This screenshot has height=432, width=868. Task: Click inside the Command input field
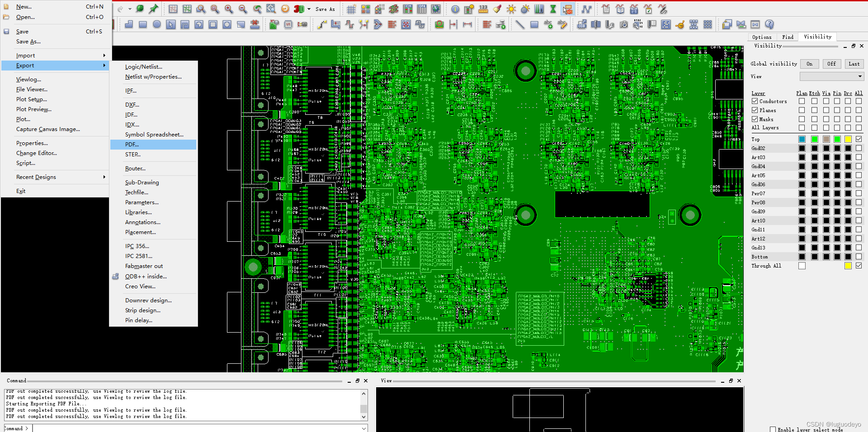click(x=136, y=428)
